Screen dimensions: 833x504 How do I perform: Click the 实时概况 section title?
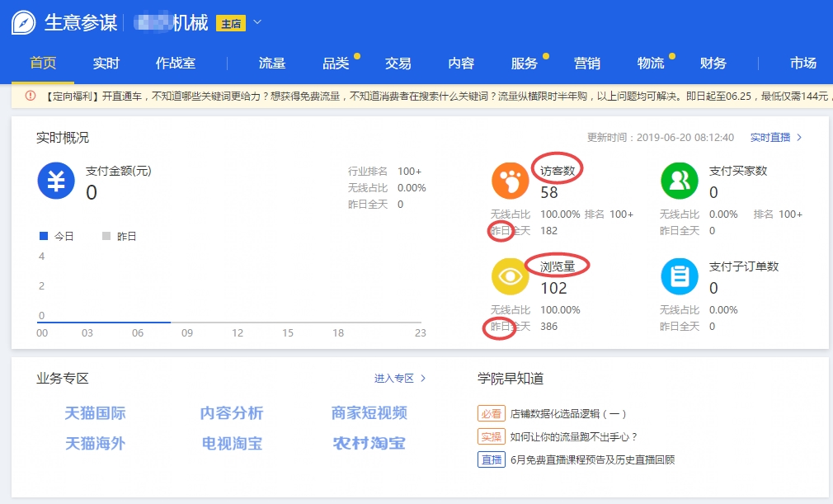pos(63,138)
